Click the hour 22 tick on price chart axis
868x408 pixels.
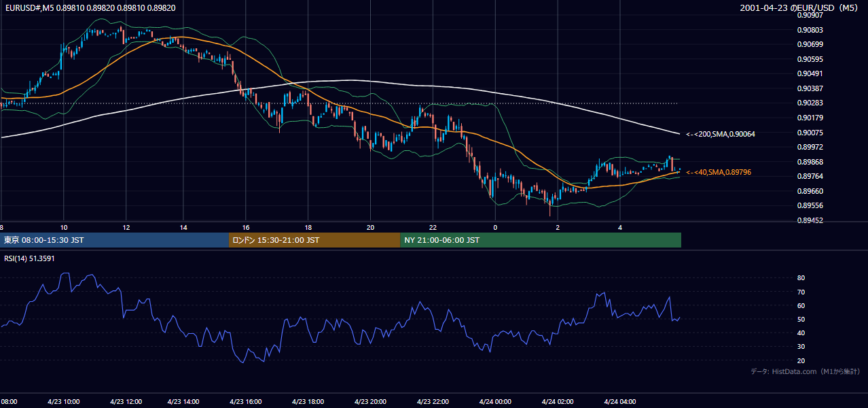433,227
